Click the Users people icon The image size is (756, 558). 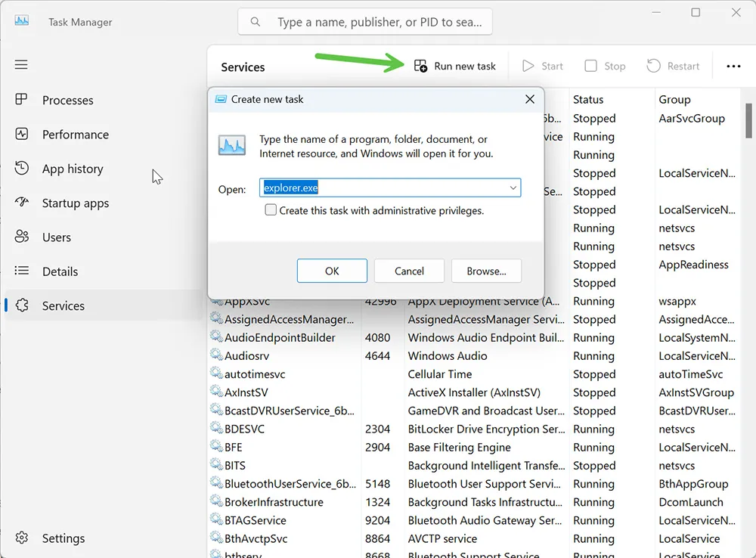(x=21, y=237)
